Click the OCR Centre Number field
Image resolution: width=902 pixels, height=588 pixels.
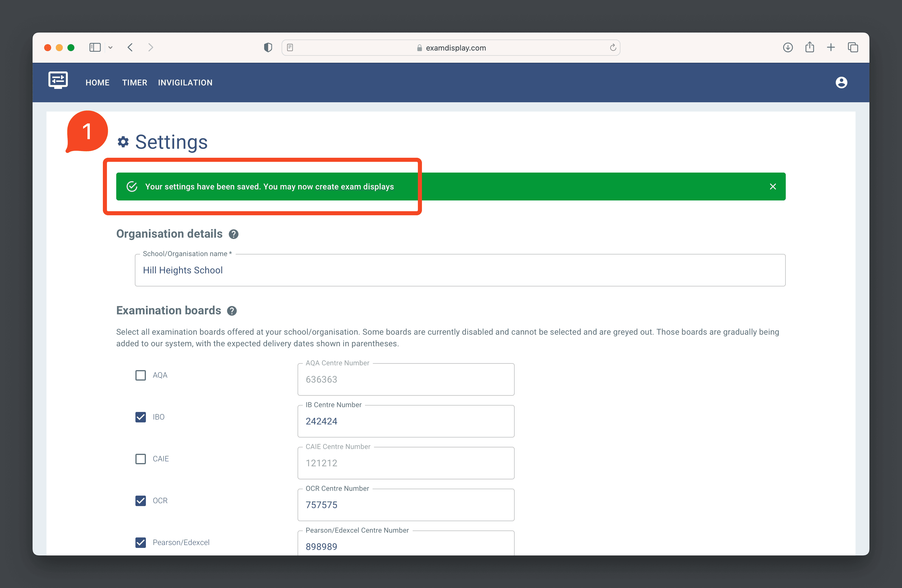(406, 505)
